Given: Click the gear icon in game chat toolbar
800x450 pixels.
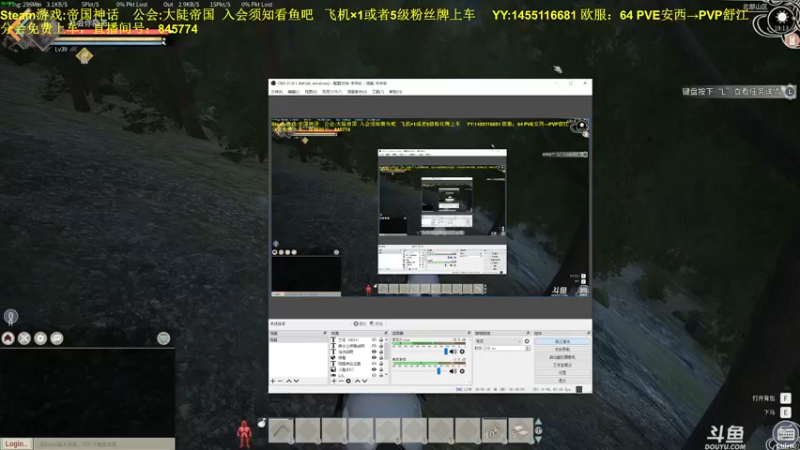Looking at the screenshot, I should (40, 338).
